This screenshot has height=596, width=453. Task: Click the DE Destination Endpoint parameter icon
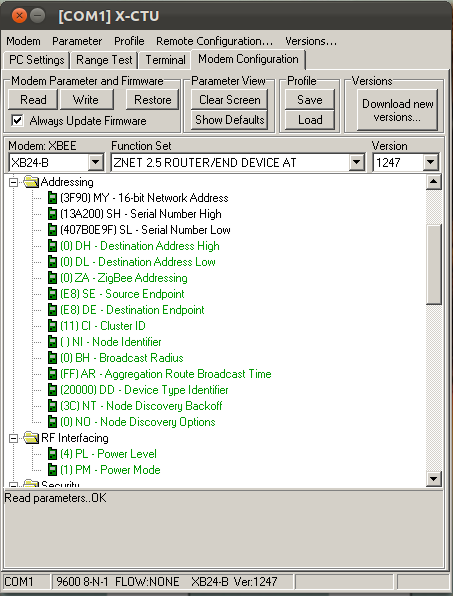tap(52, 310)
